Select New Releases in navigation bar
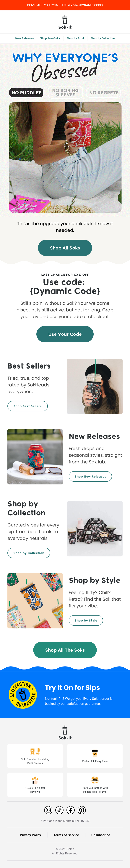 pos(25,38)
